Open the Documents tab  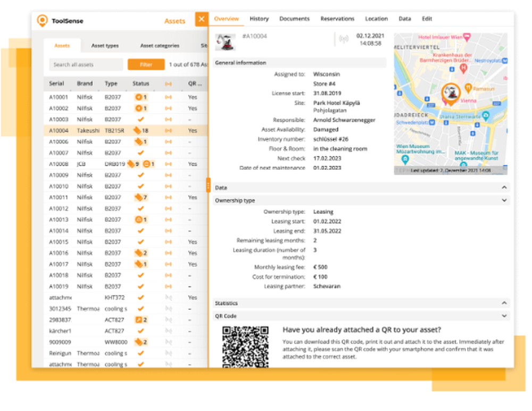tap(294, 19)
